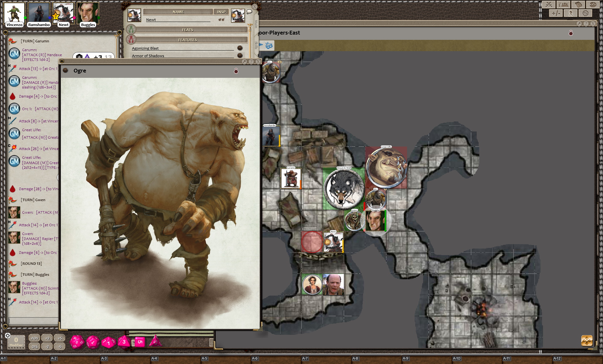Click the green Feats add icon
Image resolution: width=603 pixels, height=364 pixels.
131,29
